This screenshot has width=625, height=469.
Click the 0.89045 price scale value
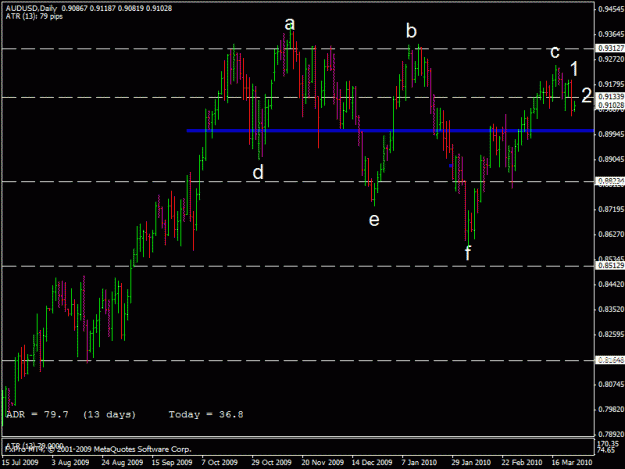click(611, 159)
